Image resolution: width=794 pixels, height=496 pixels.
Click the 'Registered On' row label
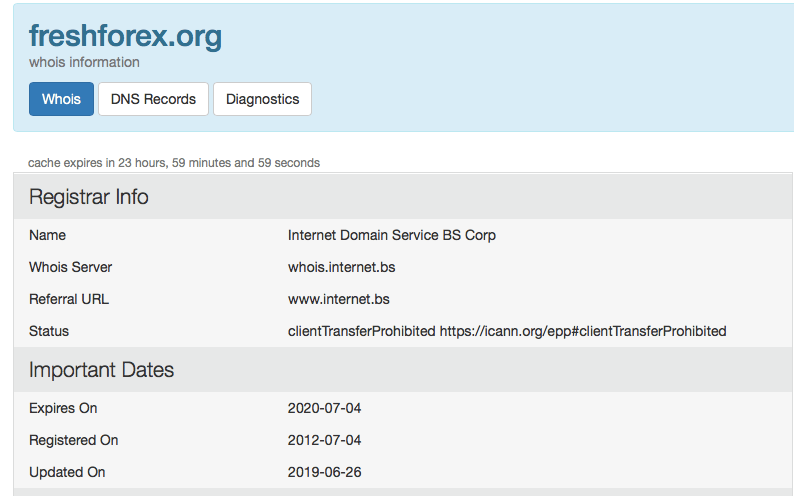(x=73, y=440)
